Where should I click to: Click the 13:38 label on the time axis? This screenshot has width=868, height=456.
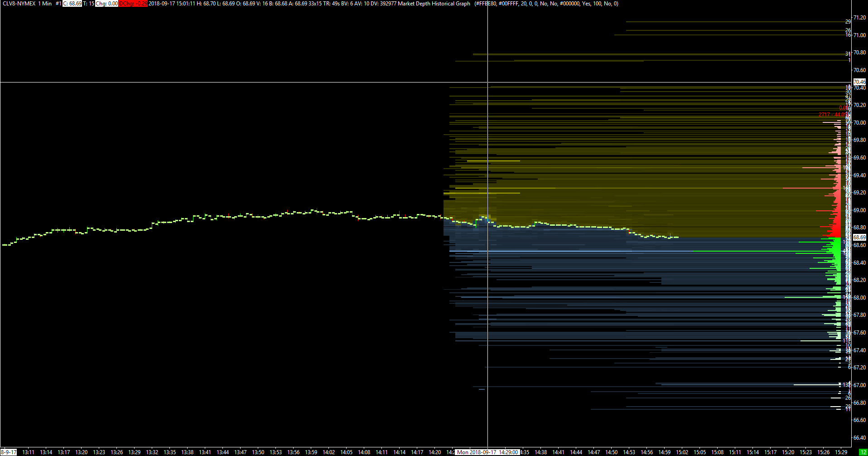click(x=187, y=452)
